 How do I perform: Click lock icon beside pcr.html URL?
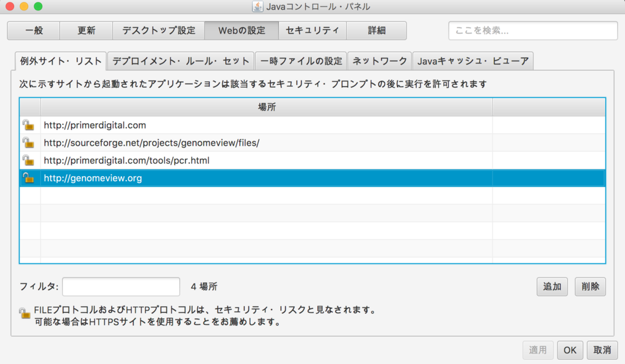pos(28,160)
